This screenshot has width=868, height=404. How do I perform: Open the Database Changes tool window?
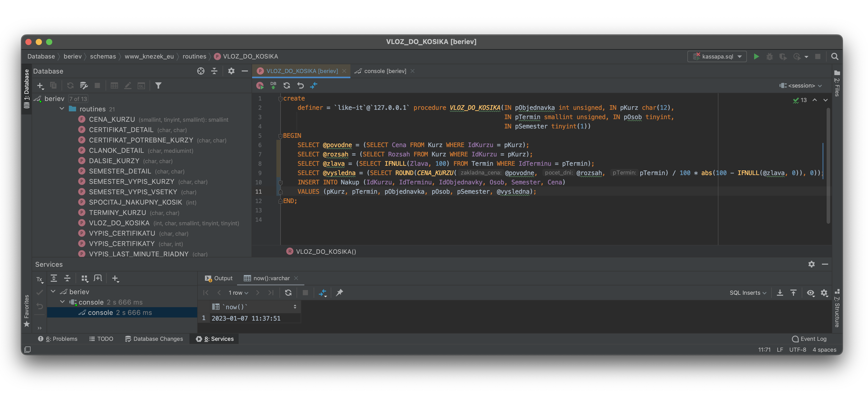(154, 339)
